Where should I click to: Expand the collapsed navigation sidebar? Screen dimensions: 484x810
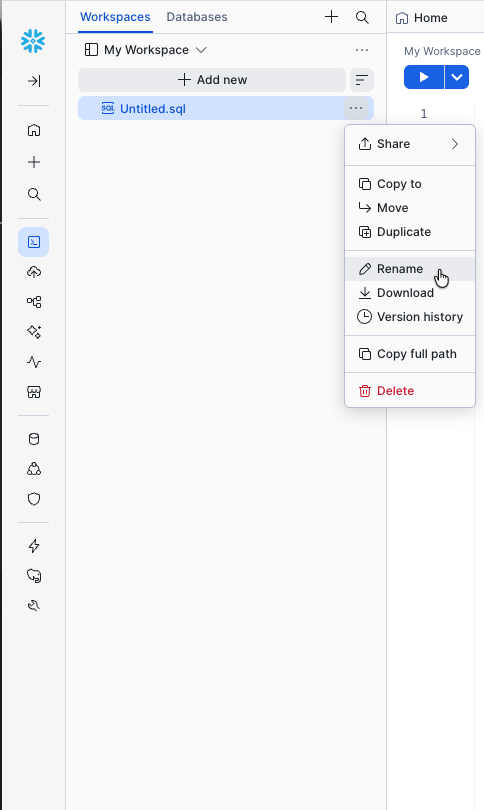point(34,81)
